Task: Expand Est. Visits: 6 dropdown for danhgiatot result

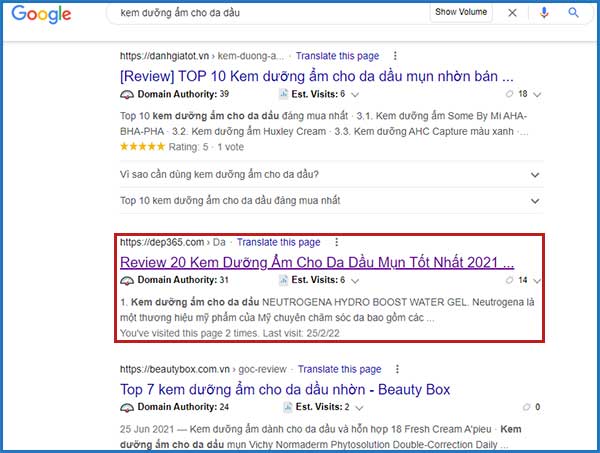Action: pos(355,95)
